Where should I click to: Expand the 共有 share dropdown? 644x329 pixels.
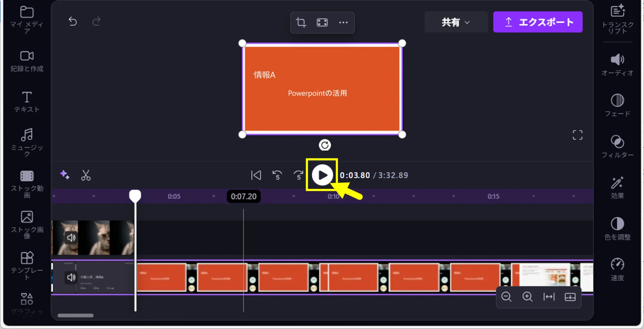[x=456, y=22]
